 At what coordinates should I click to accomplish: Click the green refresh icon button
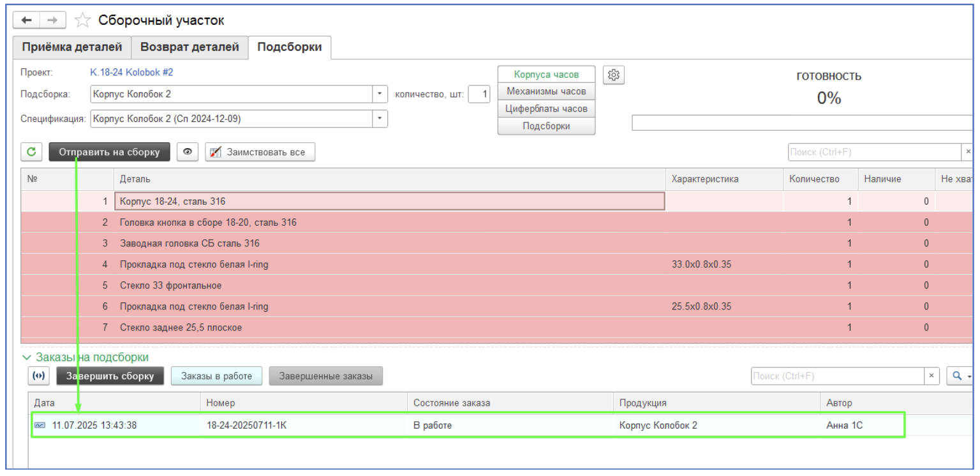[x=31, y=152]
